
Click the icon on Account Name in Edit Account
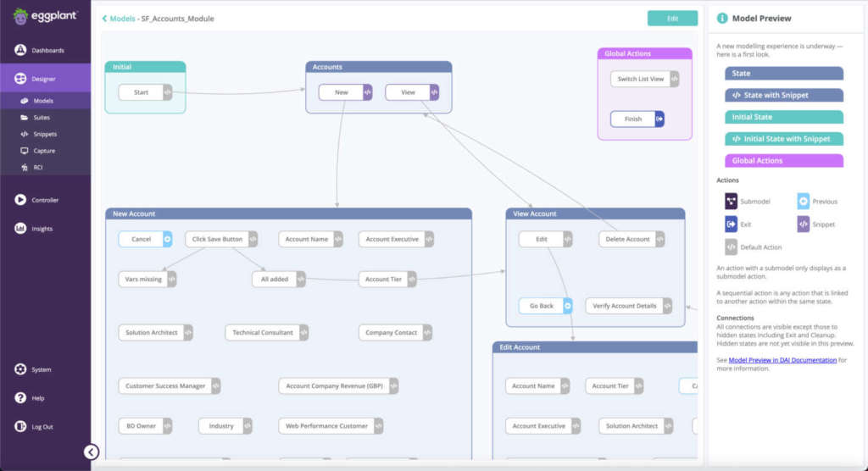(565, 385)
